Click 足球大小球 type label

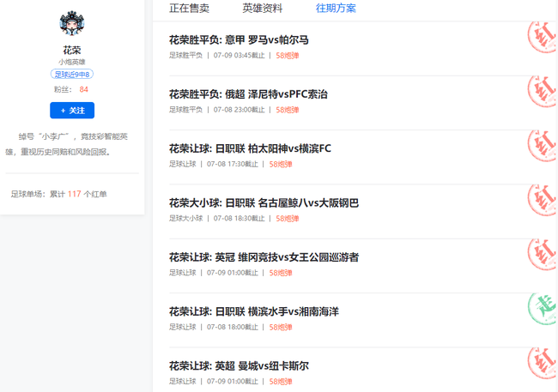pyautogui.click(x=185, y=219)
